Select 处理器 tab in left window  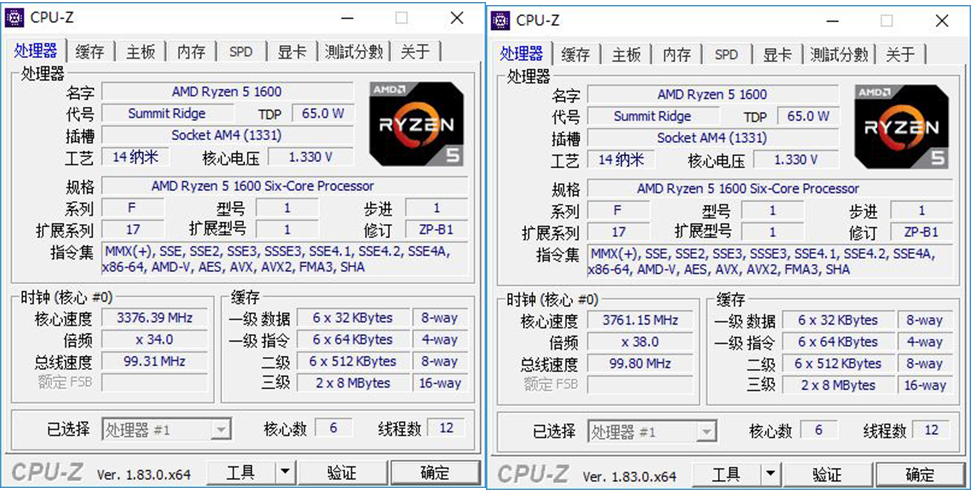tap(36, 51)
